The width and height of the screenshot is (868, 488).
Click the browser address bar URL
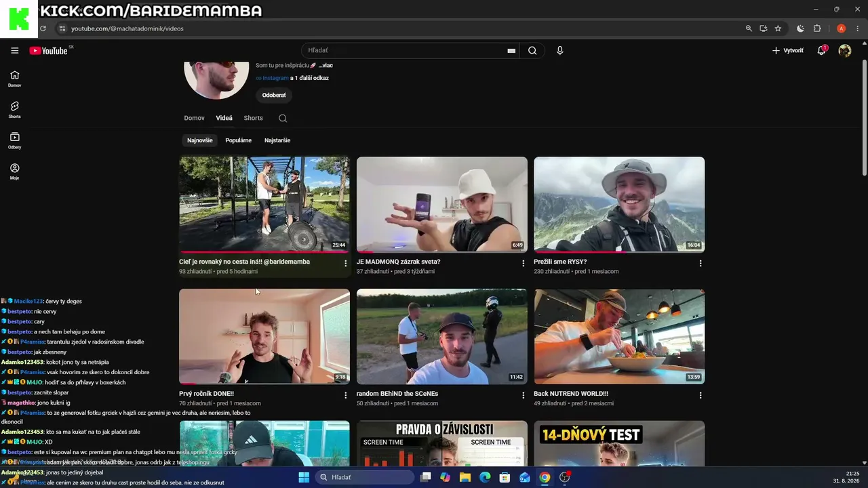pyautogui.click(x=127, y=28)
